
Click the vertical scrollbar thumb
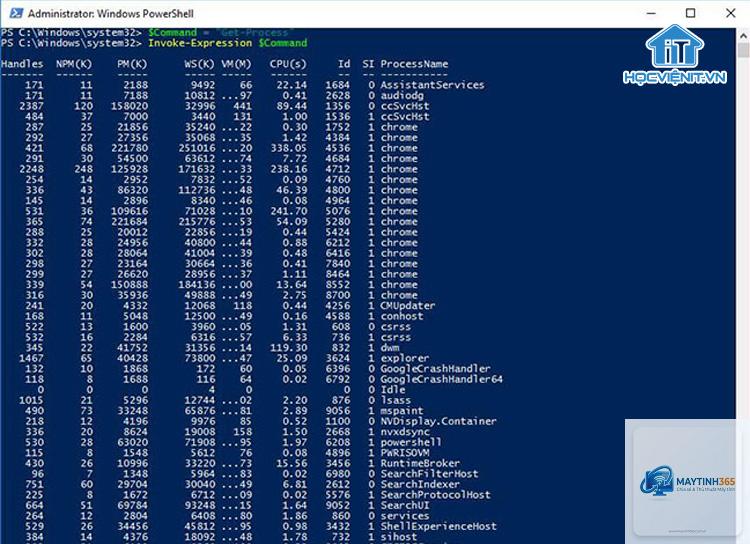coord(743,50)
